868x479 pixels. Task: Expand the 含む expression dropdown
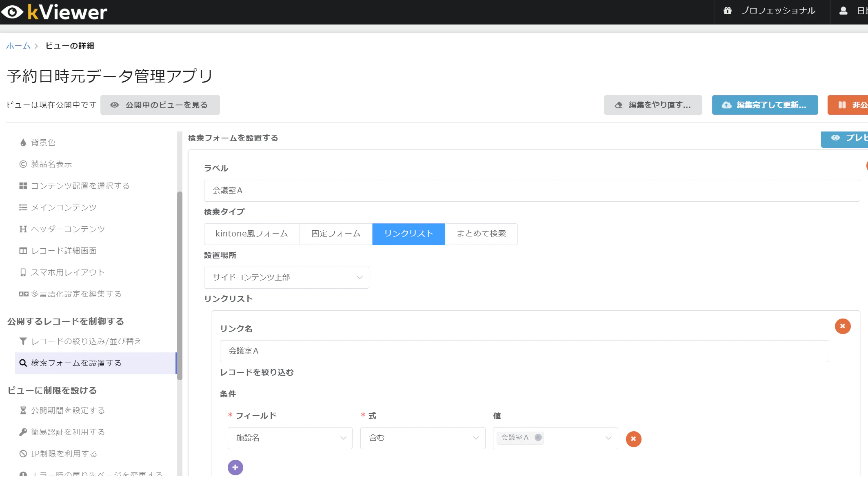click(x=422, y=438)
